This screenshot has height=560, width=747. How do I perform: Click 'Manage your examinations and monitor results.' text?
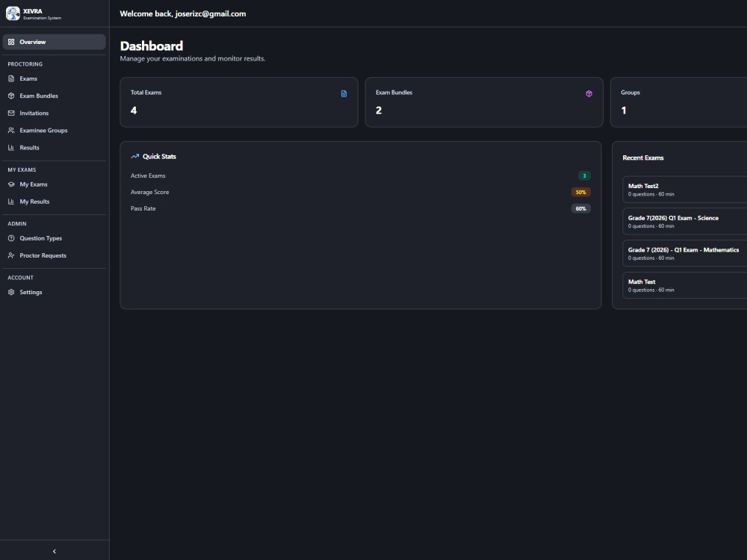(x=193, y=58)
